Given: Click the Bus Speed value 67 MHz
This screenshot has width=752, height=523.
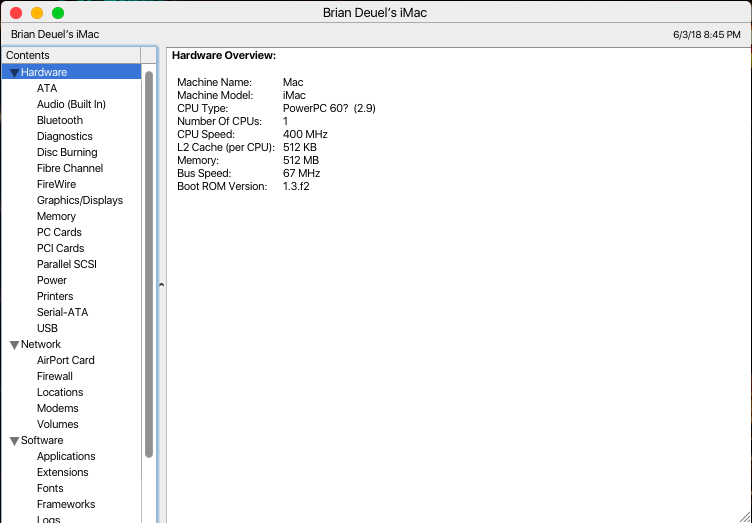Looking at the screenshot, I should click(301, 173).
